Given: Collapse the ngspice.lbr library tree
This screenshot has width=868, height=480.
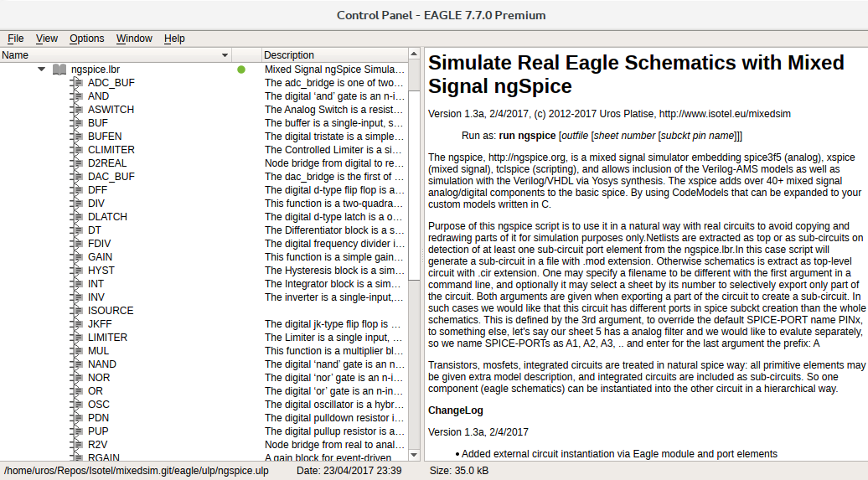Looking at the screenshot, I should (42, 70).
